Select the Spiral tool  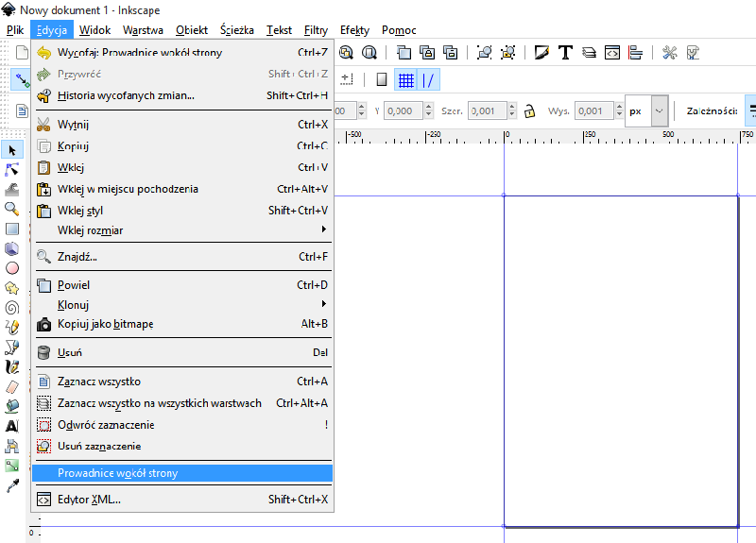(12, 308)
